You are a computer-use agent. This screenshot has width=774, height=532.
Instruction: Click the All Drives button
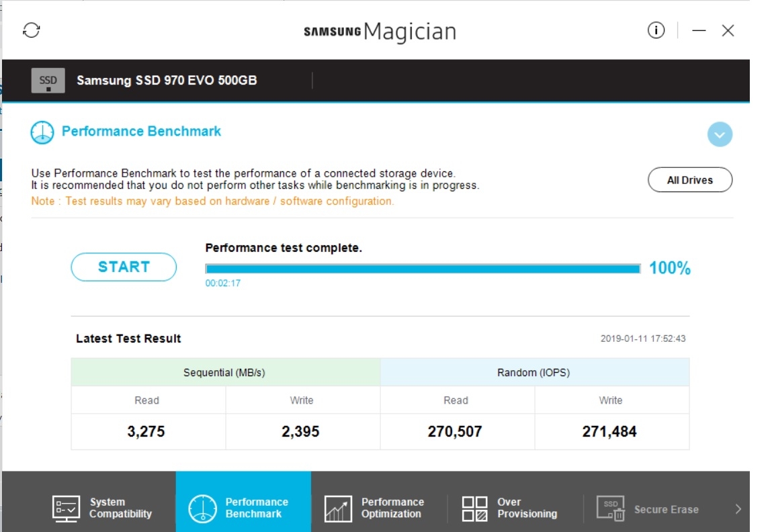pyautogui.click(x=690, y=180)
